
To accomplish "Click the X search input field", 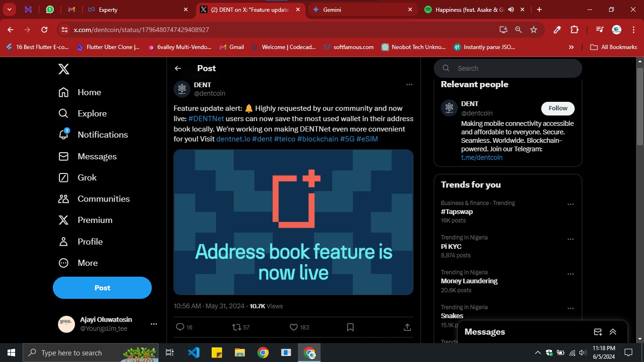I will point(514,68).
